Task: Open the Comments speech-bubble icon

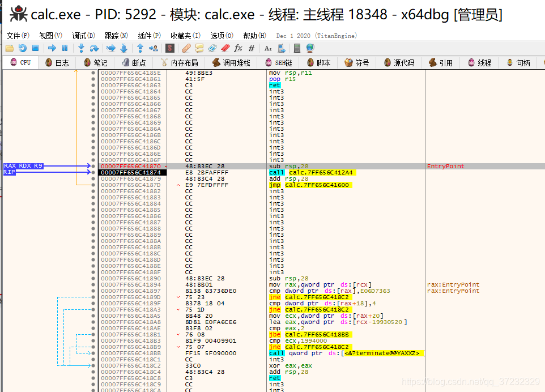Action: click(x=199, y=48)
